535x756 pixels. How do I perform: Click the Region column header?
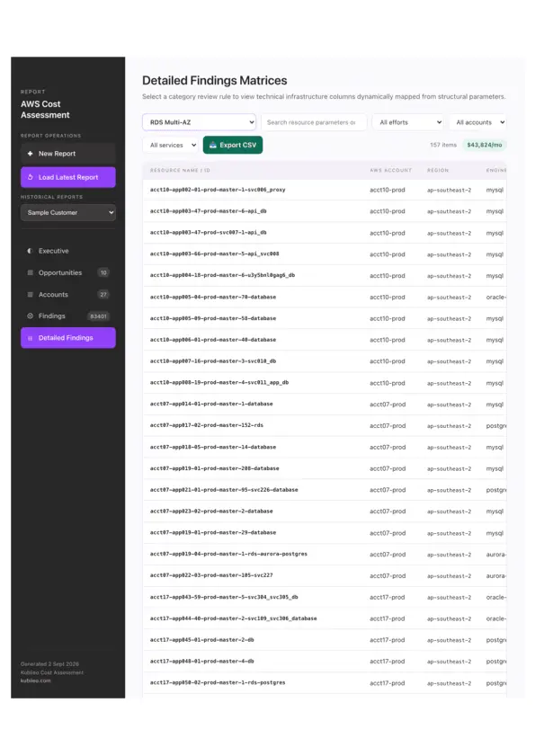pos(438,170)
